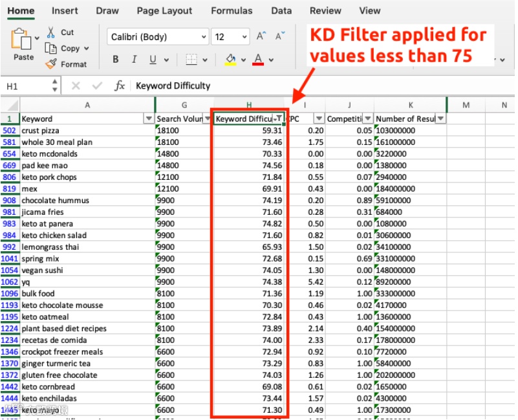Toggle Bold formatting
This screenshot has width=518, height=420.
[115, 60]
